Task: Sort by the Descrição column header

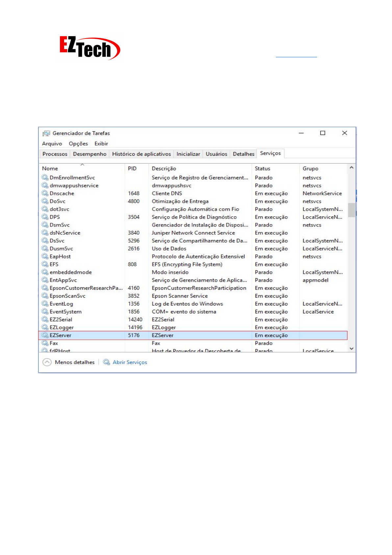Action: (x=200, y=169)
